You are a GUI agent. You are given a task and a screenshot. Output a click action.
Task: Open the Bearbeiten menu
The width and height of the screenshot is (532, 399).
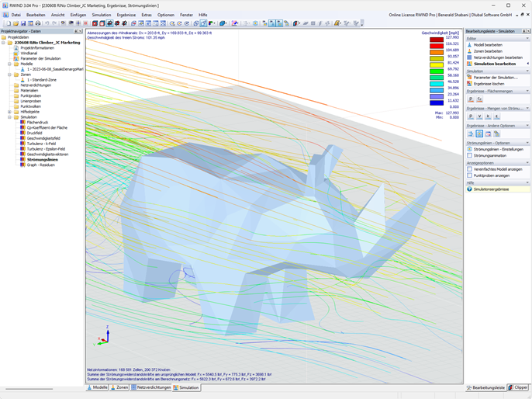pyautogui.click(x=36, y=15)
